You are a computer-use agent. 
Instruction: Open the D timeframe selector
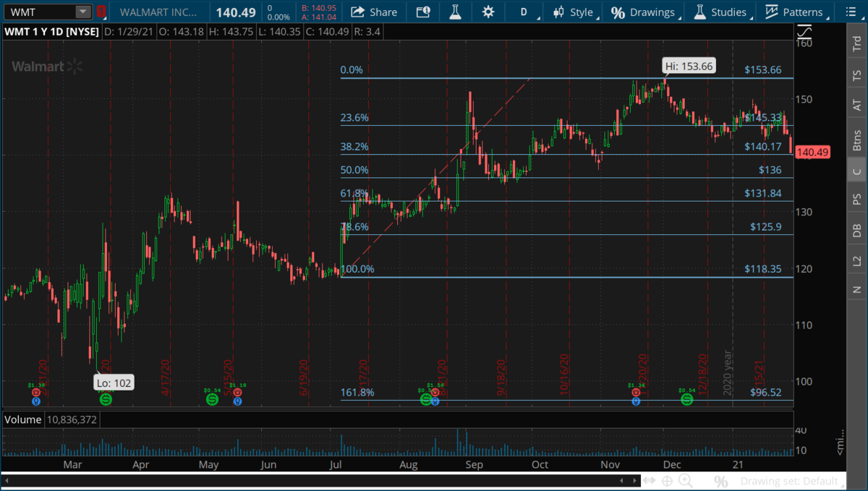pyautogui.click(x=524, y=12)
